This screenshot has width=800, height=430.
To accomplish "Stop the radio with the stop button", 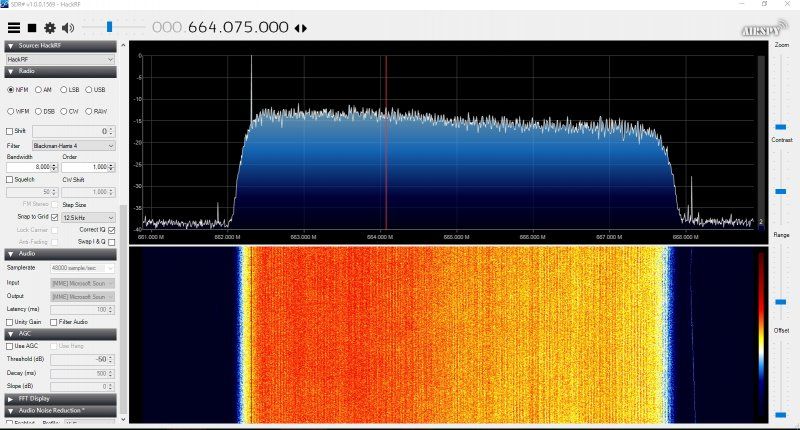I will pyautogui.click(x=32, y=28).
